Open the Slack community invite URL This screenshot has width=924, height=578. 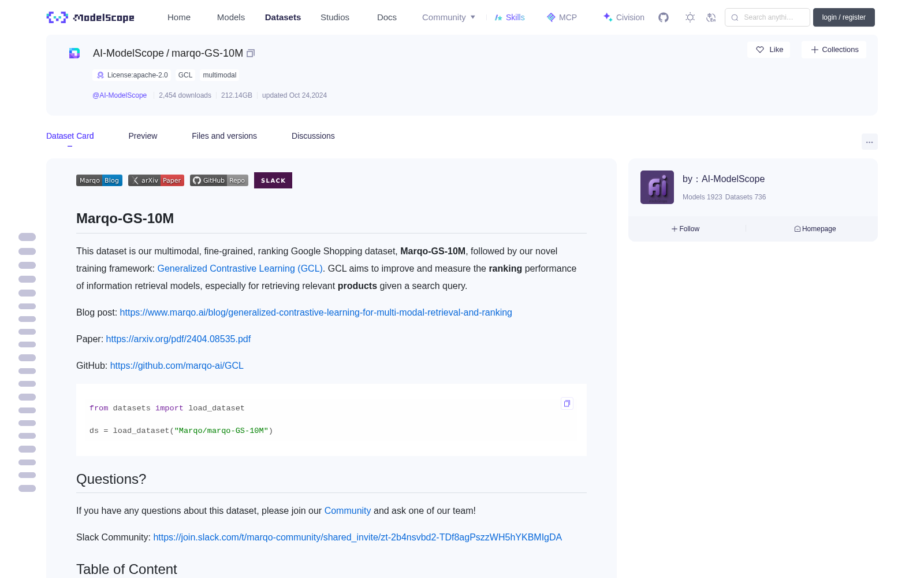(x=357, y=537)
